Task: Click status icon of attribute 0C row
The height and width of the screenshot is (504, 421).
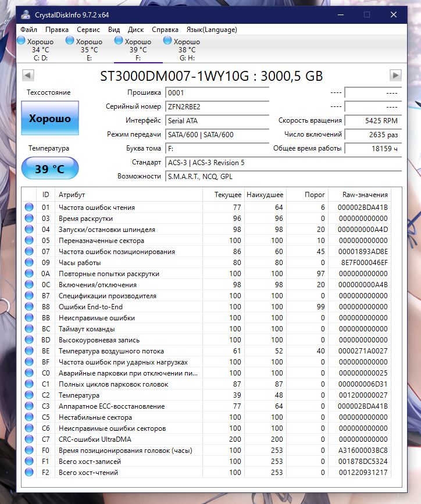Action: click(x=29, y=284)
